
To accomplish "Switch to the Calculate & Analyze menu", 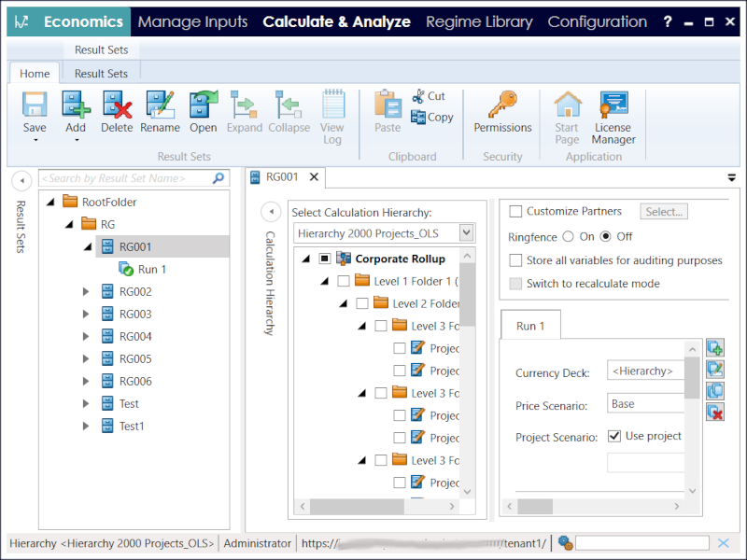I will click(337, 21).
